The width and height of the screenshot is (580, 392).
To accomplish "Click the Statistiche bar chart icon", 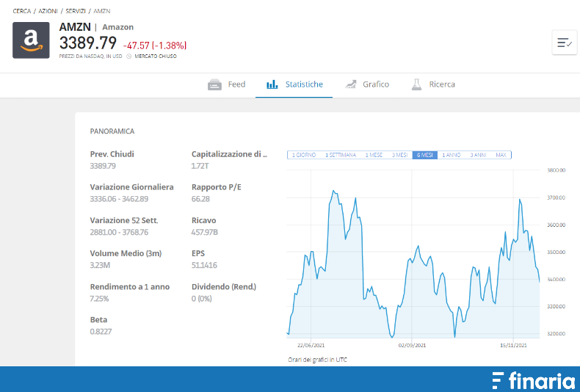I will (272, 84).
